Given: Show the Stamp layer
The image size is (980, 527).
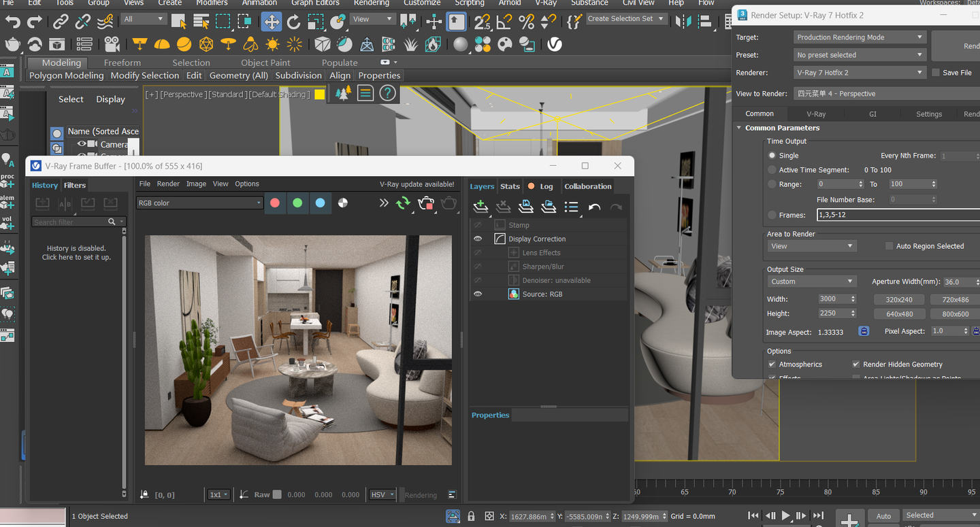Looking at the screenshot, I should 478,225.
